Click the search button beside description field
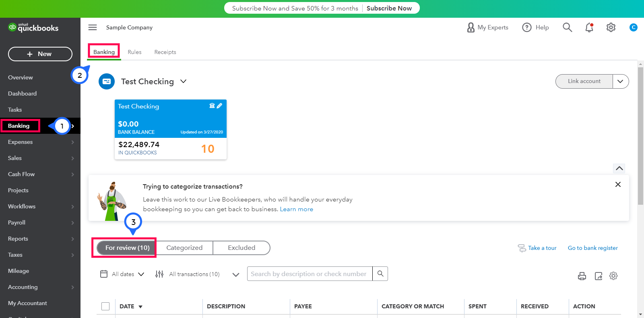Screen dimensions: 644x318 pyautogui.click(x=380, y=274)
